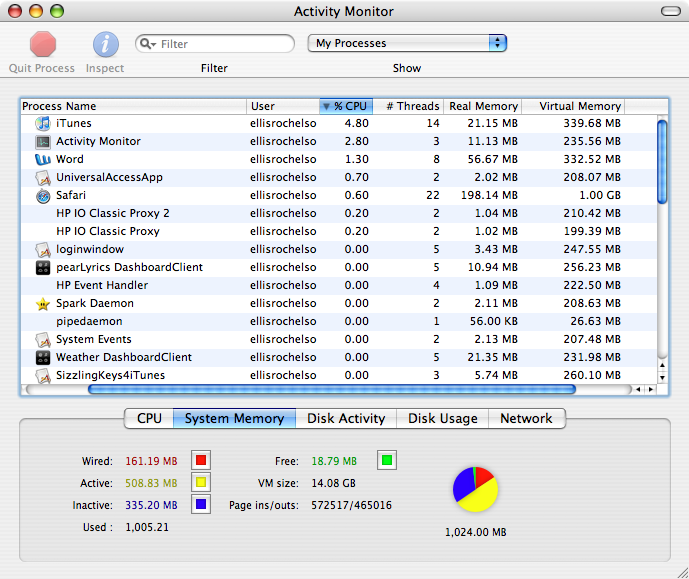The width and height of the screenshot is (689, 579).
Task: Minimize the Activity Monitor window
Action: click(x=36, y=11)
